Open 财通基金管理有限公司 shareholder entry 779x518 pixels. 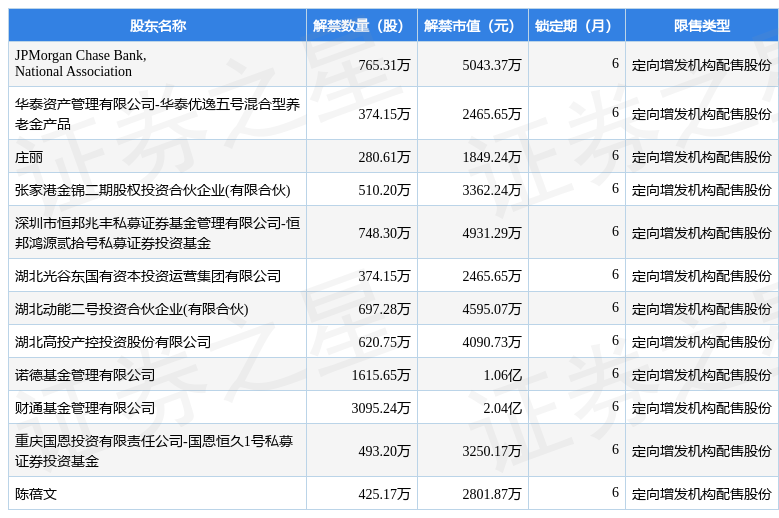point(85,408)
